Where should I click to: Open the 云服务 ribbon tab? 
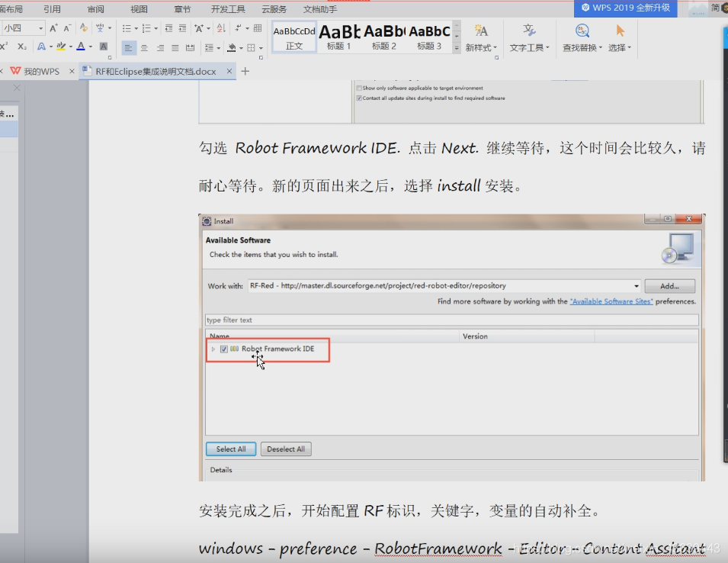[274, 9]
